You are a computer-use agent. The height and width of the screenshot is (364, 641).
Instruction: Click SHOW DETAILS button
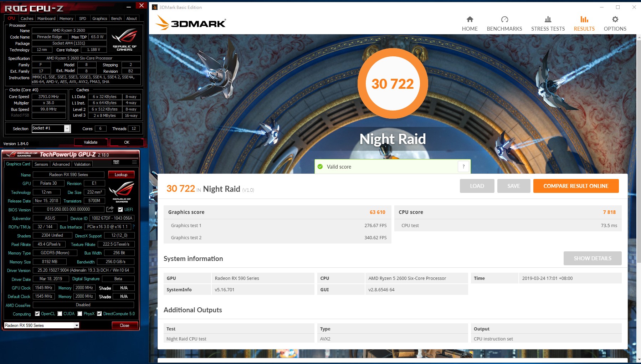click(x=593, y=258)
